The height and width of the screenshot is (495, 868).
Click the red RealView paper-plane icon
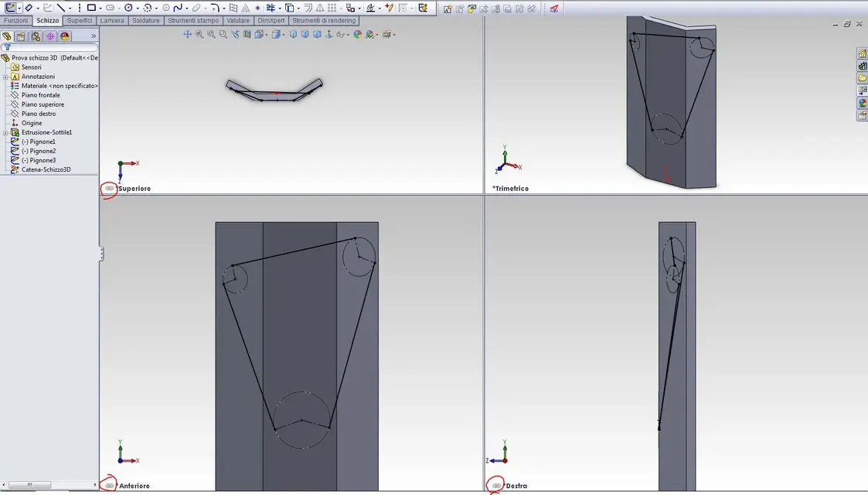click(x=554, y=9)
